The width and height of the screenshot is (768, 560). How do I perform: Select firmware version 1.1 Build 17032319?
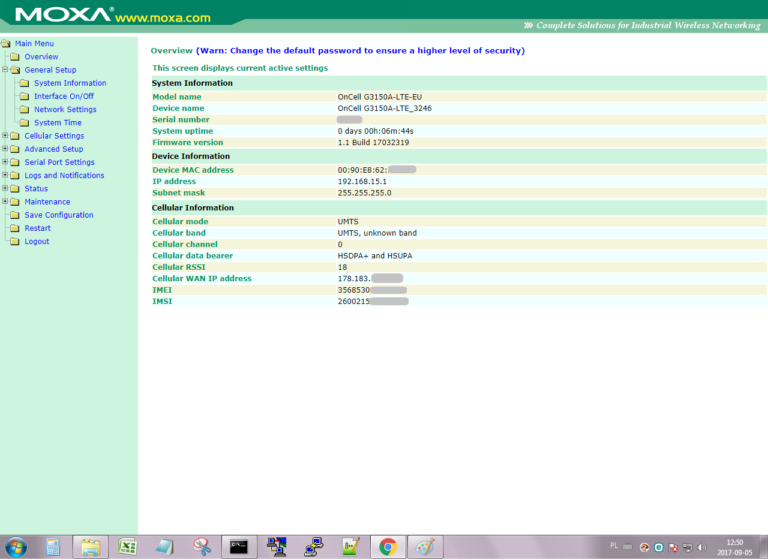click(x=373, y=143)
